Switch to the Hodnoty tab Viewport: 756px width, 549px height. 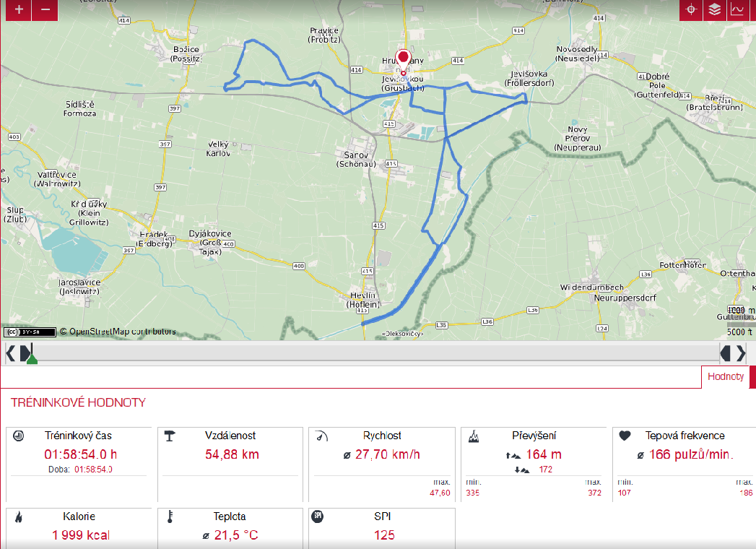[x=725, y=376]
